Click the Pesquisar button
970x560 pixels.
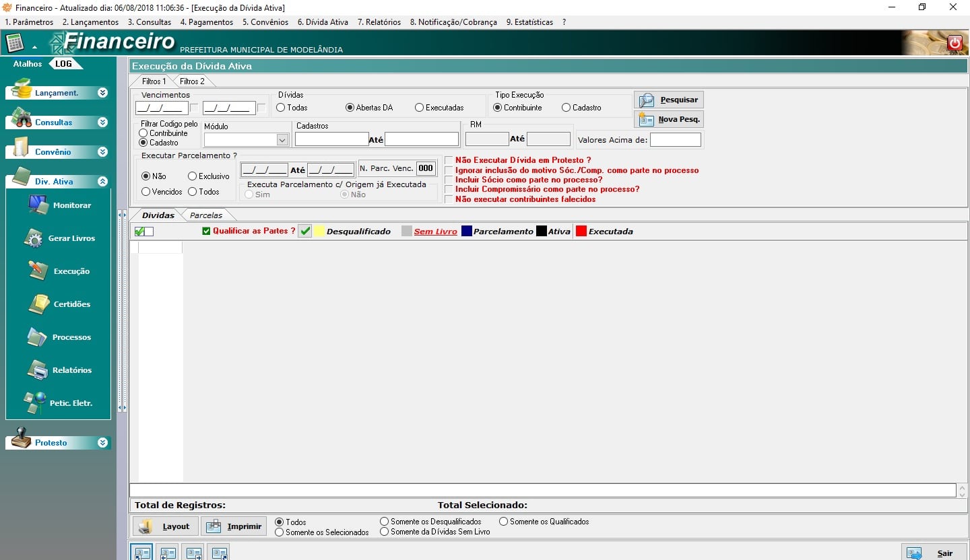tap(668, 100)
